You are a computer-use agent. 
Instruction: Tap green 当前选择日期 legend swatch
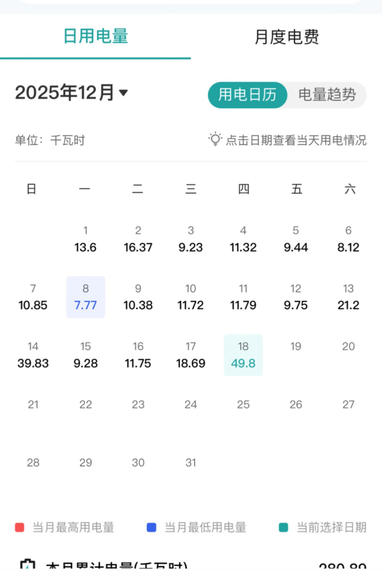[x=283, y=528]
